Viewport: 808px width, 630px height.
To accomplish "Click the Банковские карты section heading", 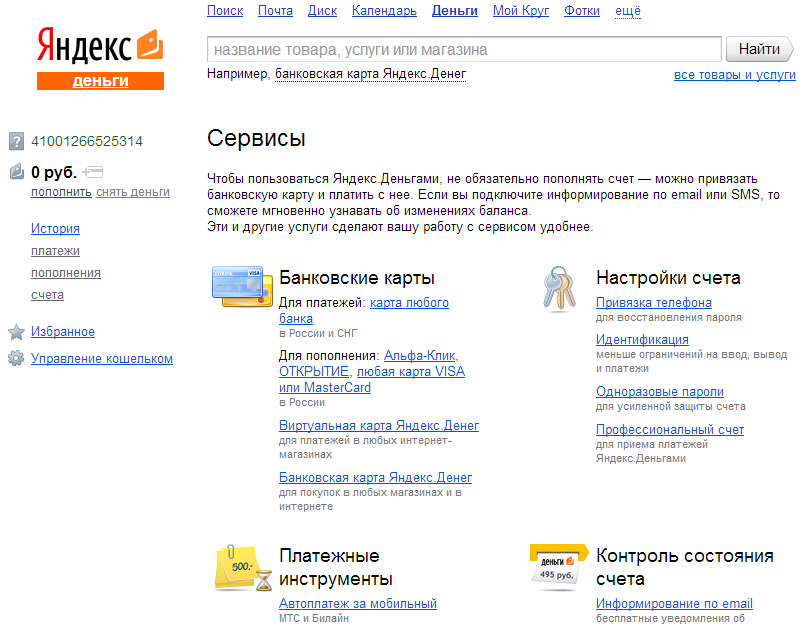I will tap(357, 278).
